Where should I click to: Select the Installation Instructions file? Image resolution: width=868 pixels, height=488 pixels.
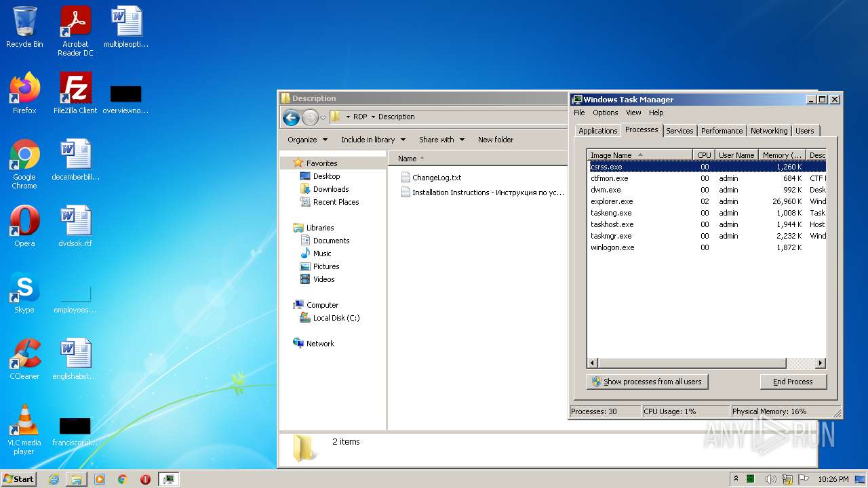pyautogui.click(x=483, y=192)
